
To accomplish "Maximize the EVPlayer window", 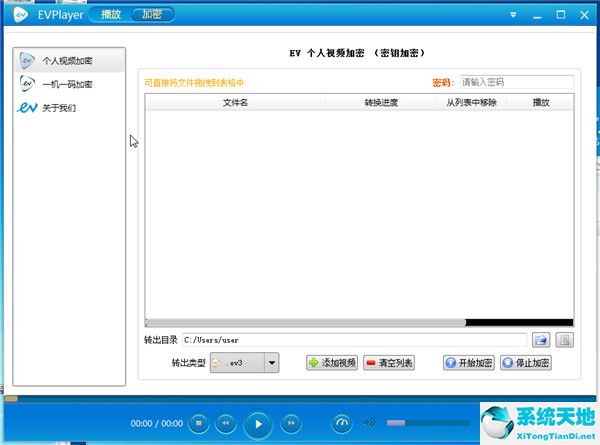I will (x=561, y=15).
